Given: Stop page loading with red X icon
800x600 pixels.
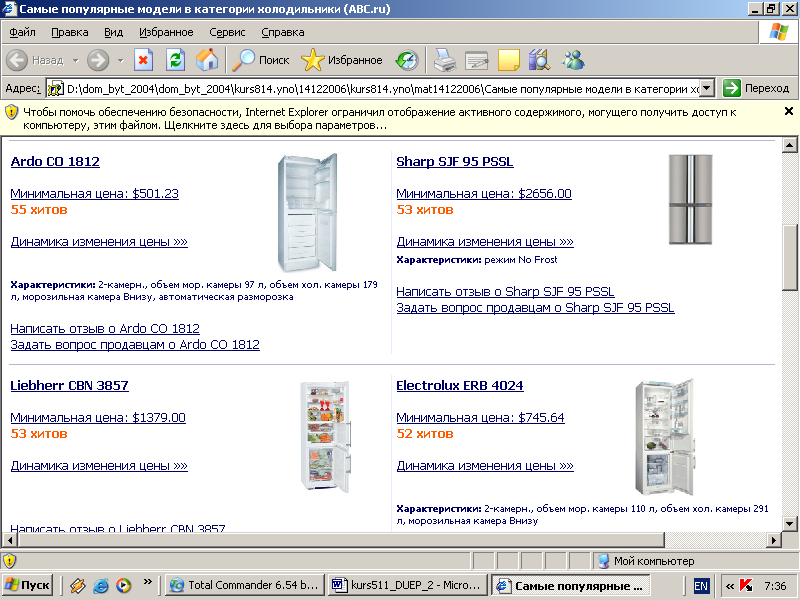Looking at the screenshot, I should pyautogui.click(x=143, y=60).
